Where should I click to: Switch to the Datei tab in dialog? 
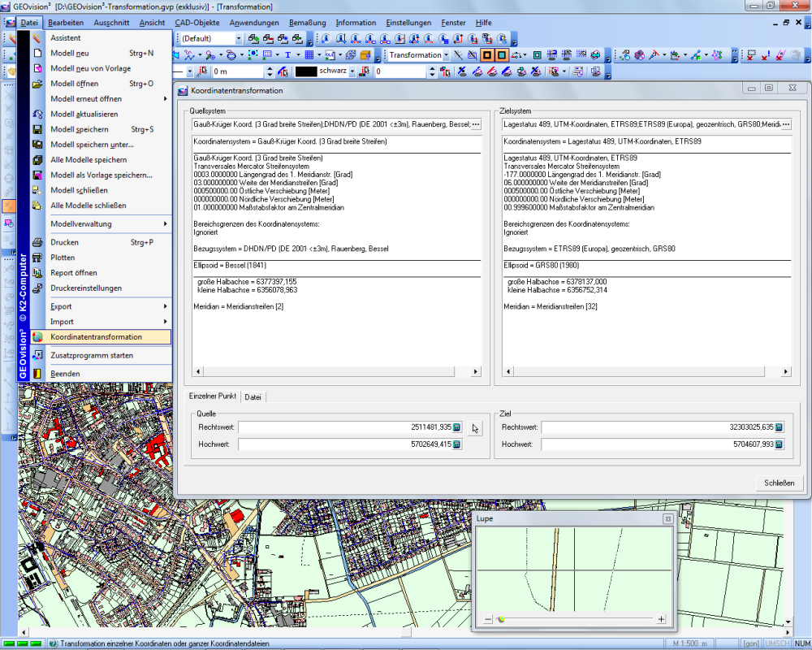pyautogui.click(x=253, y=397)
